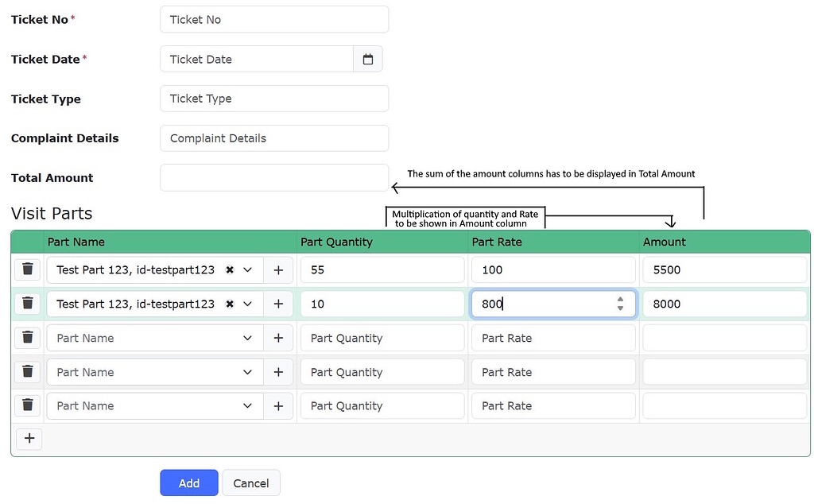
Task: Click the Ticket No input field
Action: point(273,19)
